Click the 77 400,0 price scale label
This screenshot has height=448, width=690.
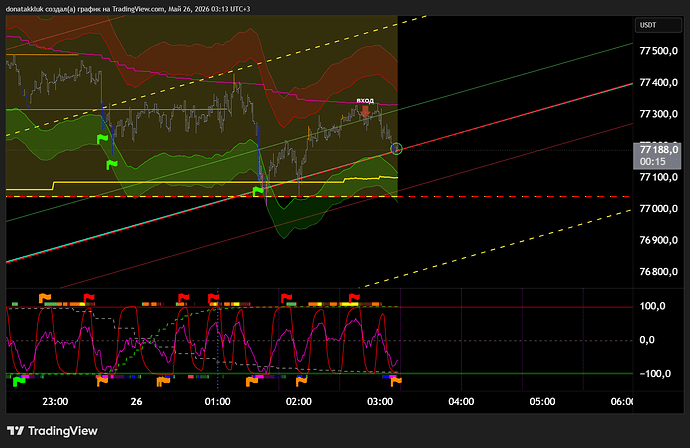point(659,83)
